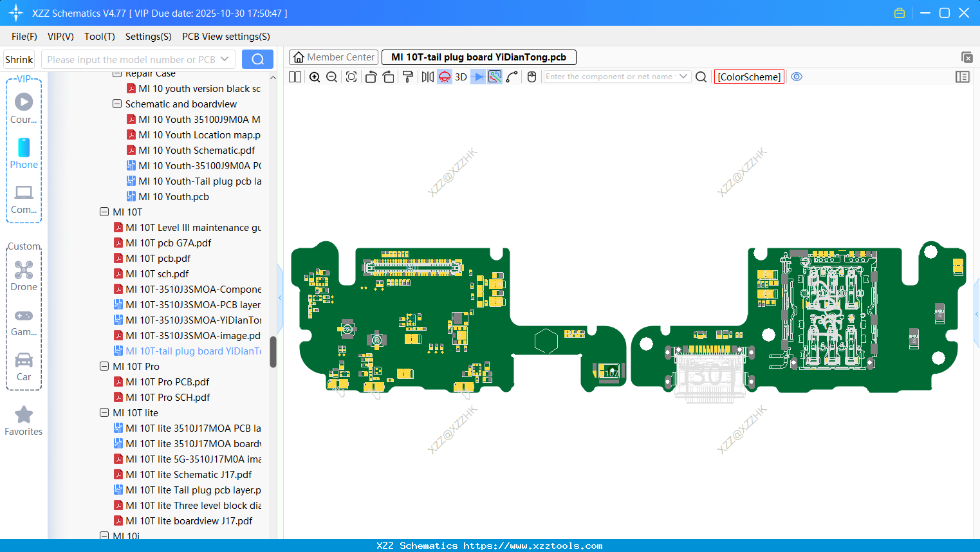The width and height of the screenshot is (980, 552).
Task: Toggle the diode jump icon in toolbar
Action: click(x=479, y=77)
